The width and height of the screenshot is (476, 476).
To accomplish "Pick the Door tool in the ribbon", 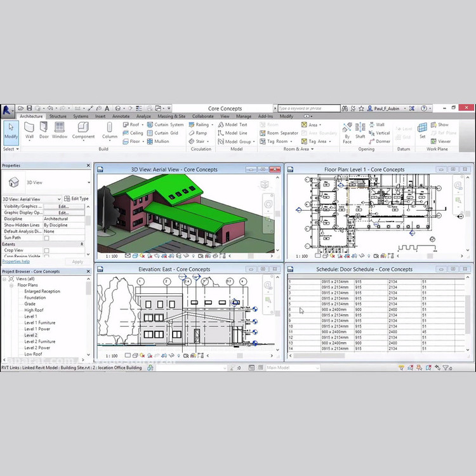I will coord(44,129).
